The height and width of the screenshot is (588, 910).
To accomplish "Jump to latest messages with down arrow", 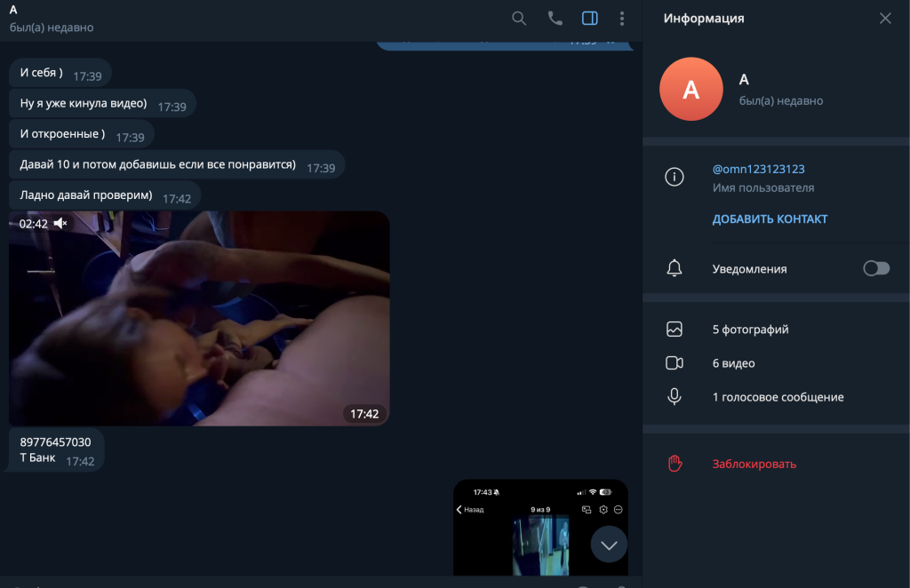I will 609,545.
